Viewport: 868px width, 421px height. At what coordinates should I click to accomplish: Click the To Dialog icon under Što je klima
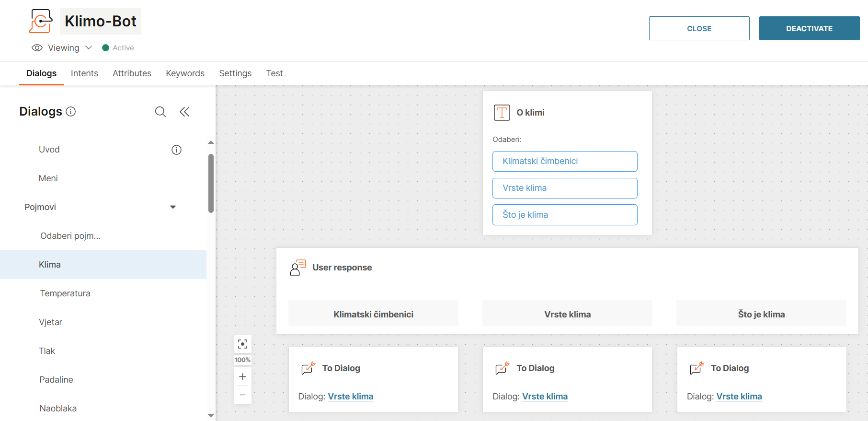tap(697, 368)
